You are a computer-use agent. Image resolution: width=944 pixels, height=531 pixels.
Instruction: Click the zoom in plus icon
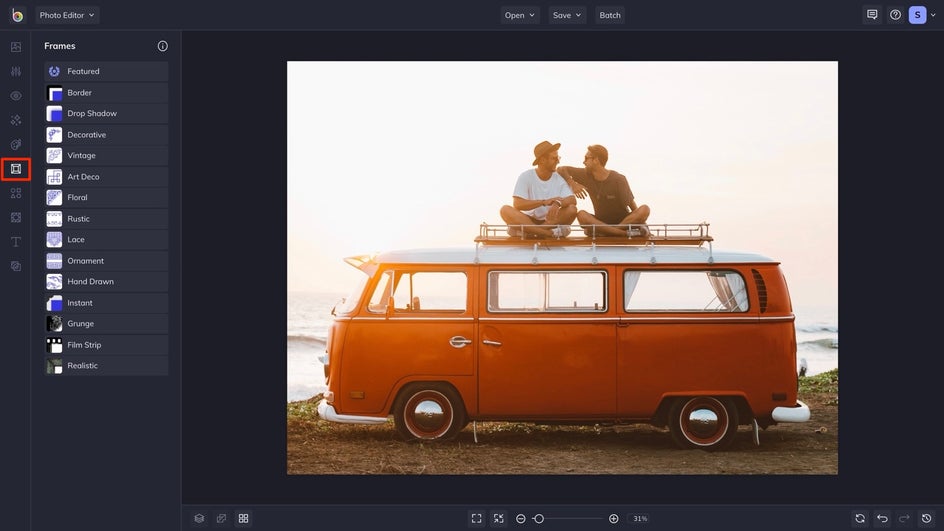tap(613, 518)
